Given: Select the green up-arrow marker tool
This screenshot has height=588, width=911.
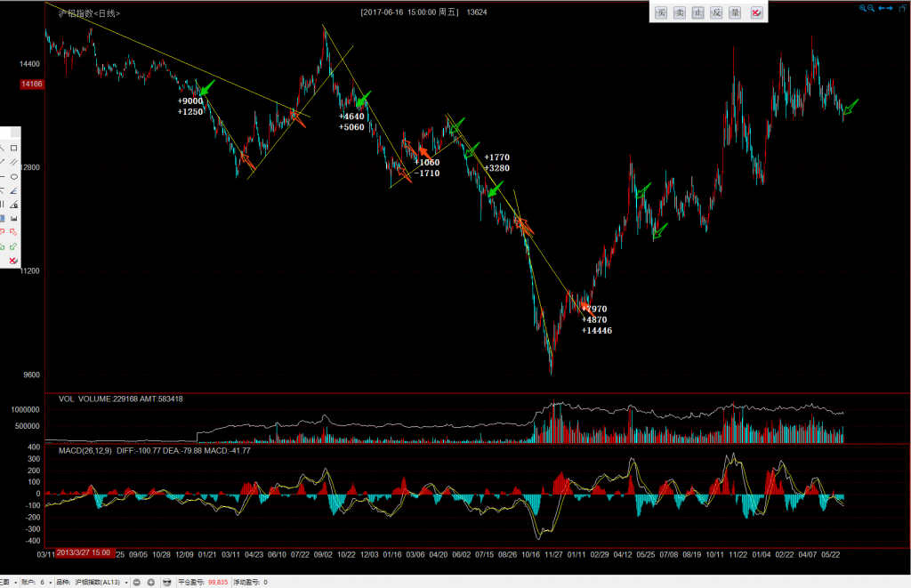Looking at the screenshot, I should (x=14, y=246).
